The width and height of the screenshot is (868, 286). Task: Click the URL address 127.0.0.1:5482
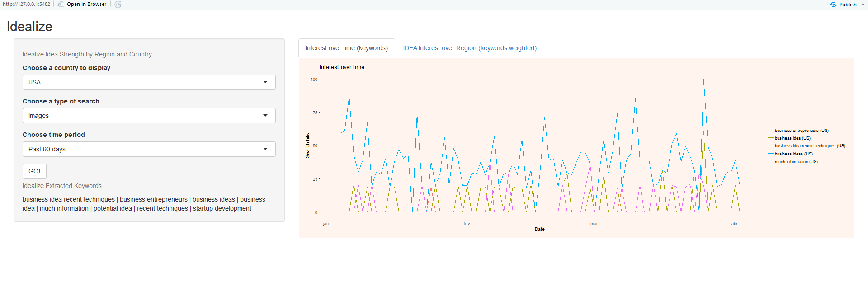tap(26, 5)
